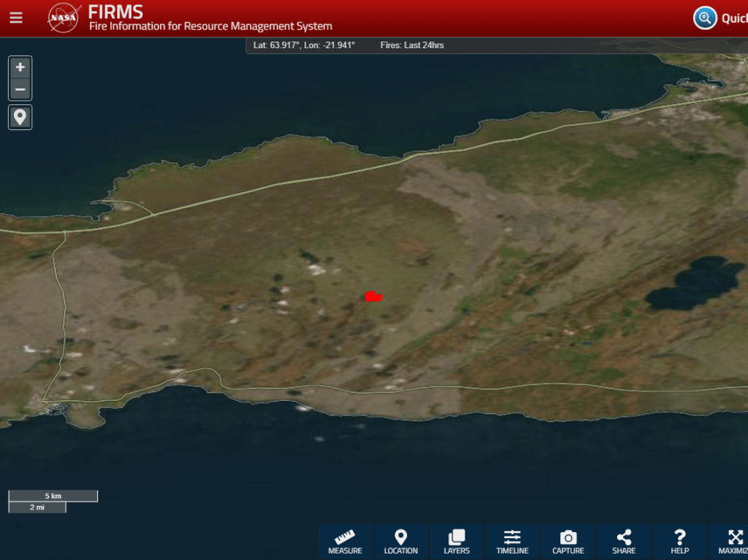
Task: Toggle the Timeline panel
Action: tap(512, 542)
